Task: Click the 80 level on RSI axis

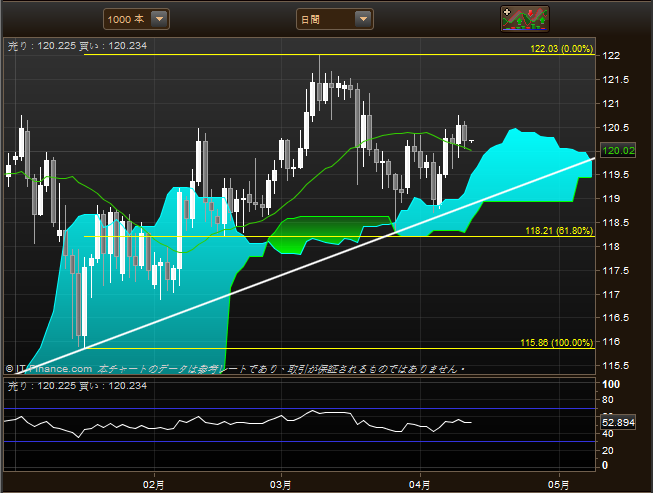Action: click(x=608, y=400)
